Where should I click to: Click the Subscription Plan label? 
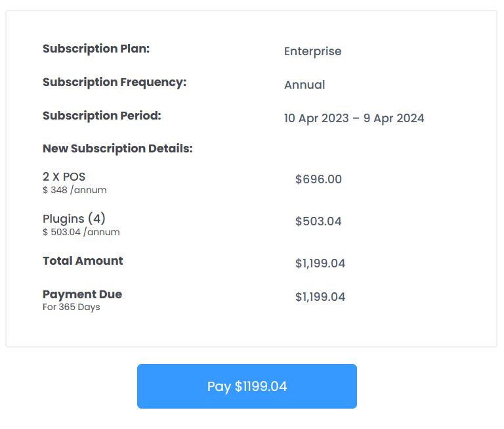pos(96,49)
